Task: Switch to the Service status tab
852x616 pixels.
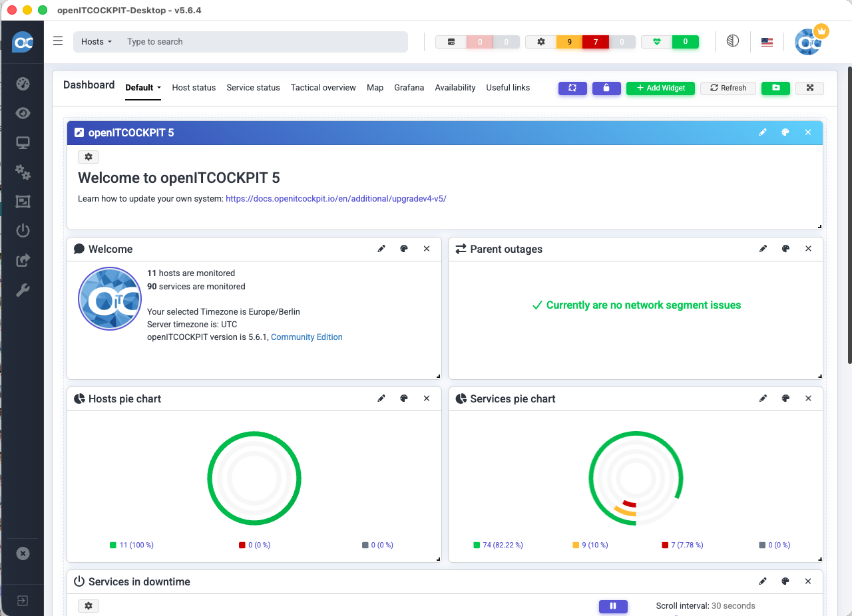Action: (x=253, y=88)
